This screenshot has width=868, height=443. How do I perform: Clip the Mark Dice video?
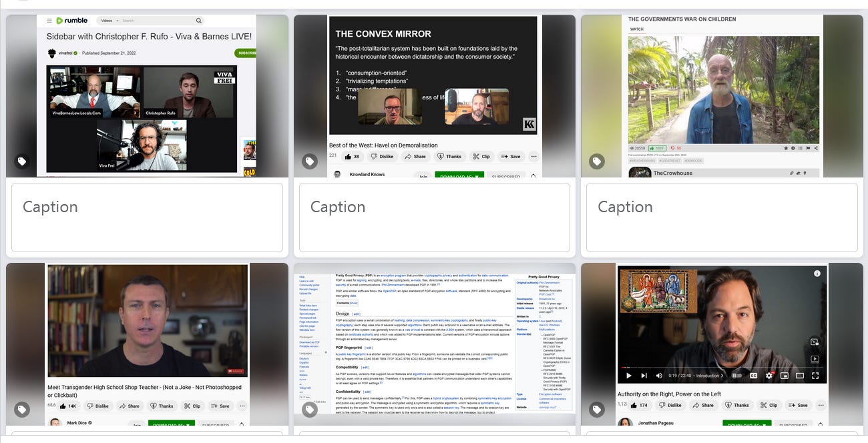coord(192,406)
